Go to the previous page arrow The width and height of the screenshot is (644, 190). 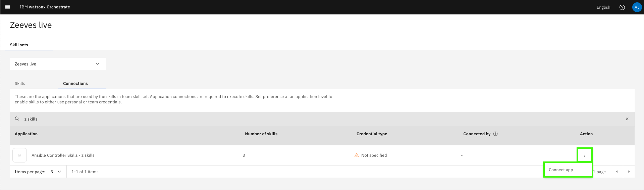point(617,172)
